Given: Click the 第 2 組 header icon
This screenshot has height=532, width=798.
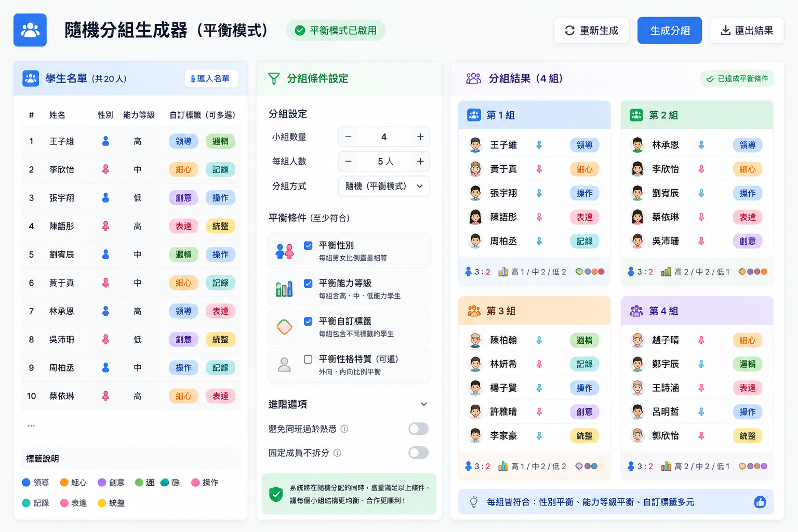Looking at the screenshot, I should tap(636, 115).
